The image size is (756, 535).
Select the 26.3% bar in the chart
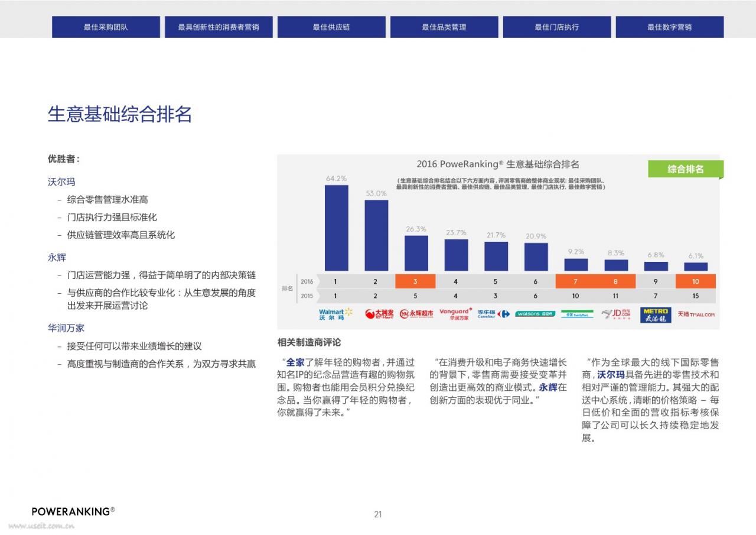[x=416, y=253]
